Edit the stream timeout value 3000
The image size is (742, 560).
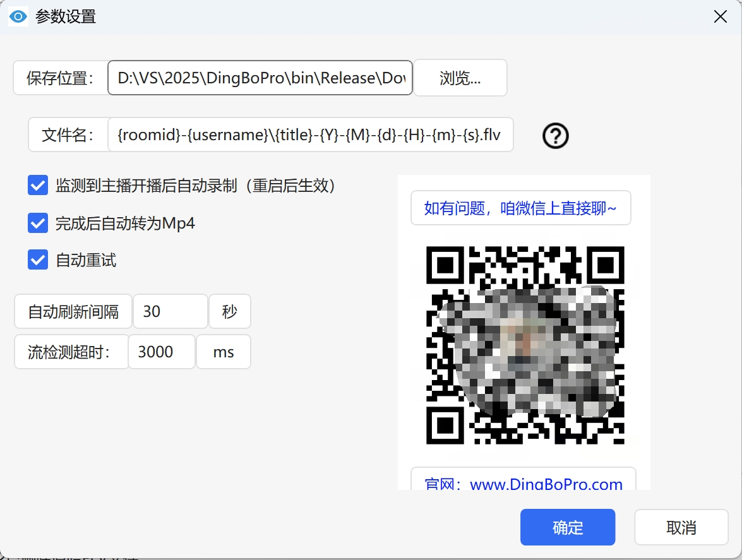(x=161, y=352)
